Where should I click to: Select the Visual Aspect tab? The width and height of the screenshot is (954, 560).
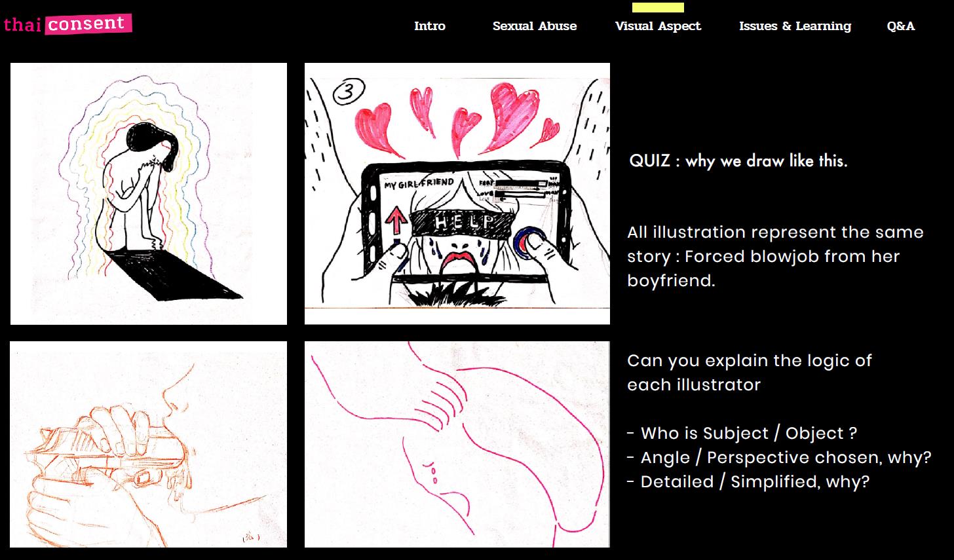(658, 26)
